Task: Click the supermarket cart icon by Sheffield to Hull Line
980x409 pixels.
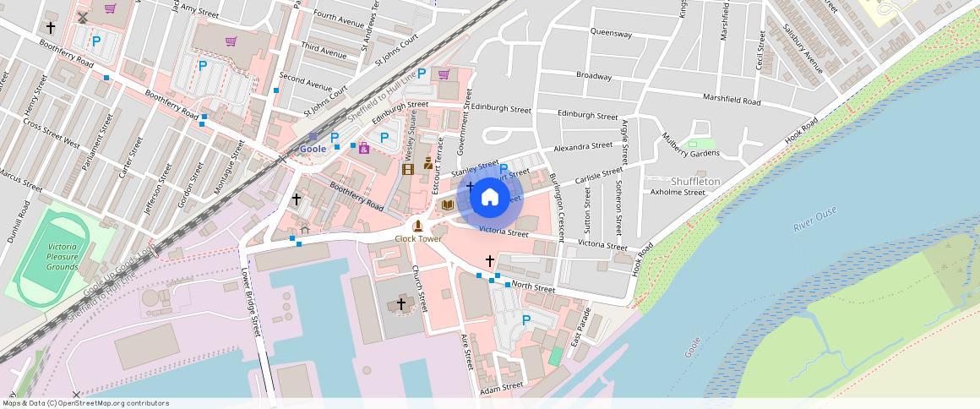Action: 444,74
